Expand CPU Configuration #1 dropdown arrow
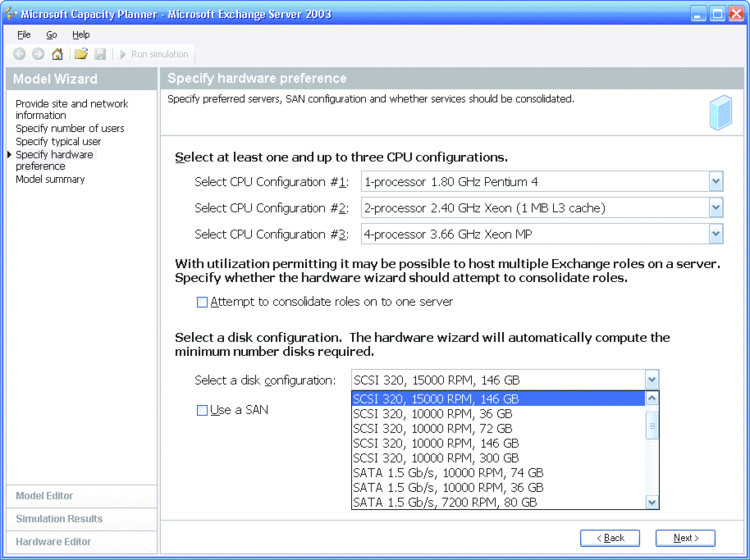 pos(716,182)
